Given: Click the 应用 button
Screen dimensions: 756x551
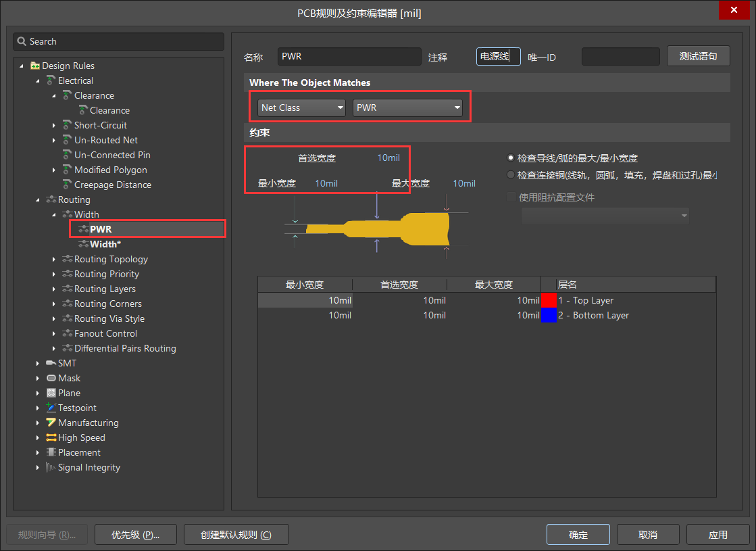Looking at the screenshot, I should pyautogui.click(x=717, y=535).
